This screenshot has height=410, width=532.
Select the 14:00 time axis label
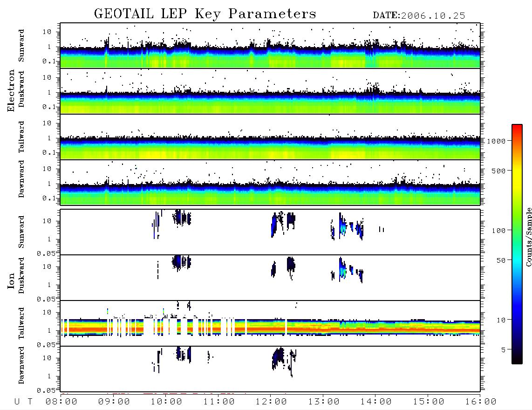click(376, 402)
